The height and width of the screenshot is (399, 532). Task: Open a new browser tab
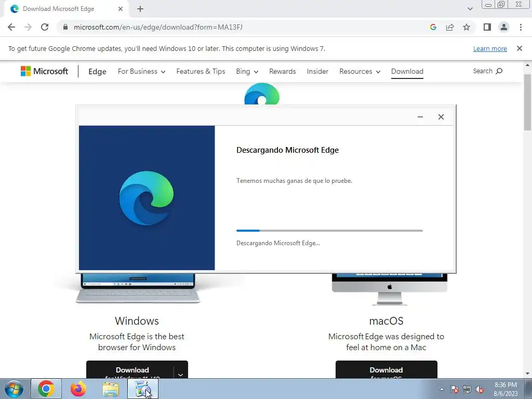click(x=140, y=9)
